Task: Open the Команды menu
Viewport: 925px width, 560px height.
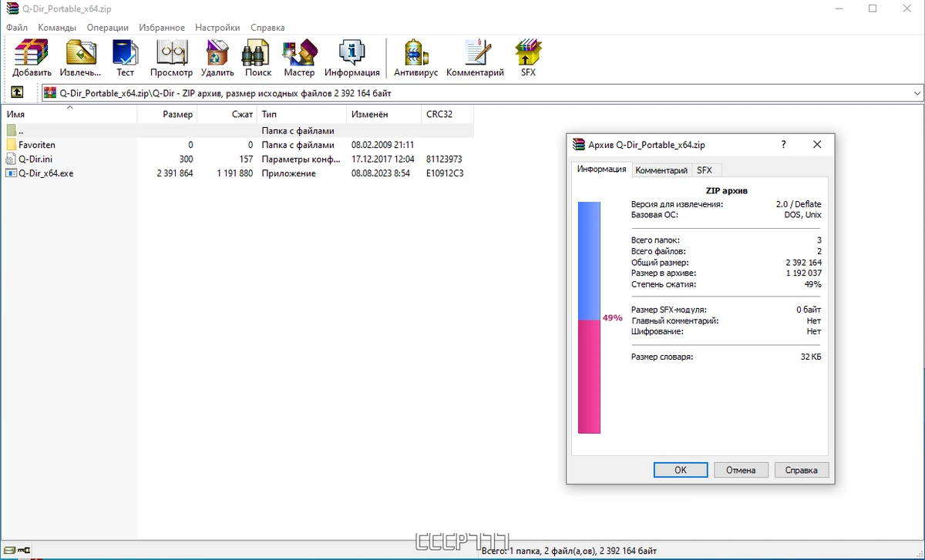Action: pyautogui.click(x=57, y=27)
